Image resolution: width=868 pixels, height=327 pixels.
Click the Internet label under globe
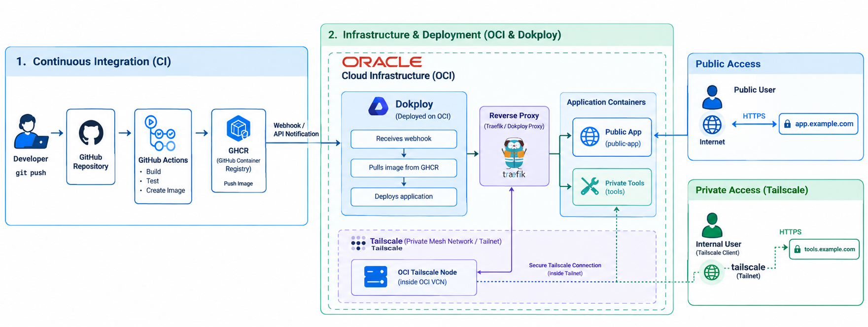pos(712,142)
